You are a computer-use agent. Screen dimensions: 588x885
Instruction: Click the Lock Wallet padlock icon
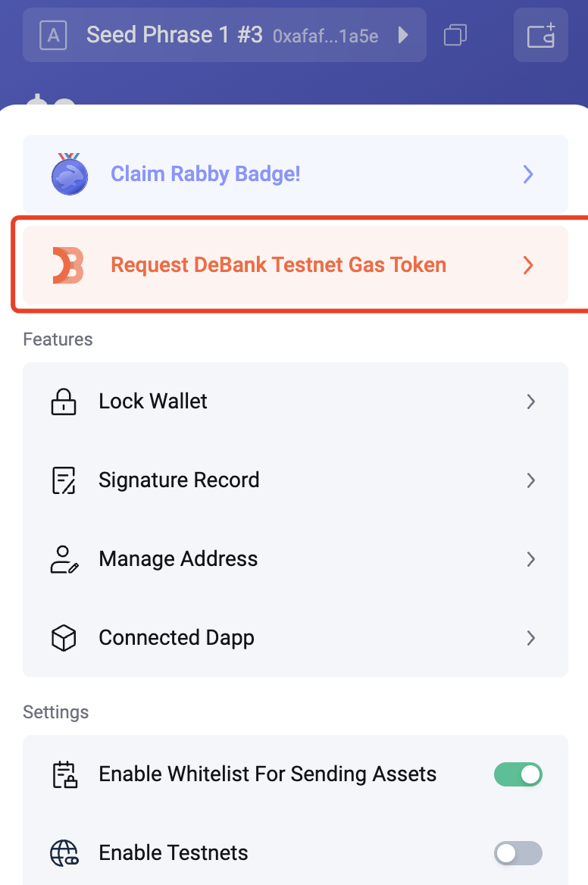tap(64, 402)
